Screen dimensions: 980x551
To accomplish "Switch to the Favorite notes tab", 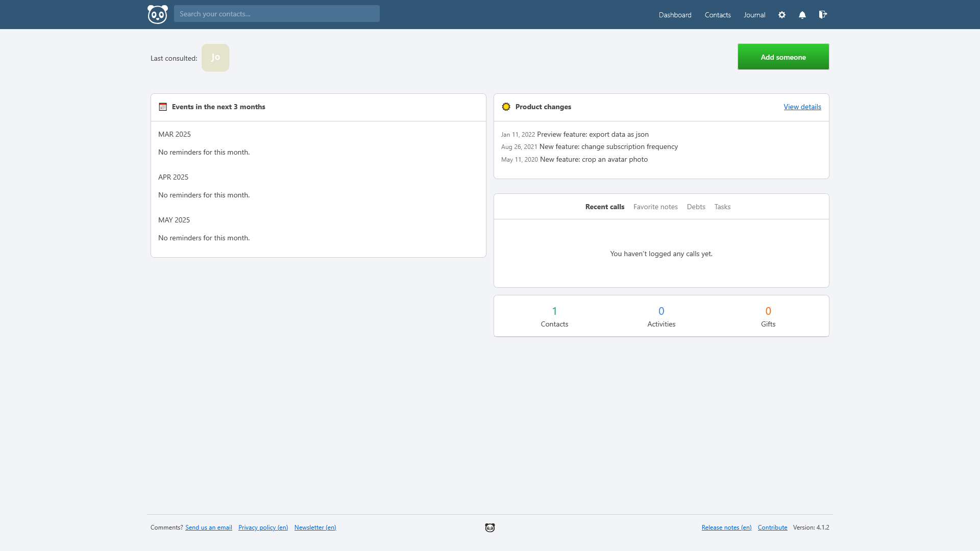I will point(655,207).
